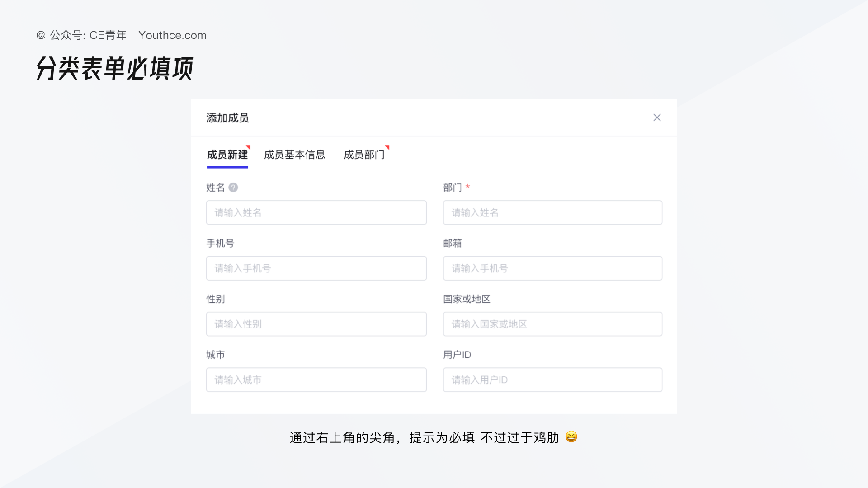Click the laughing emoji in the caption
This screenshot has width=868, height=488.
pos(571,437)
